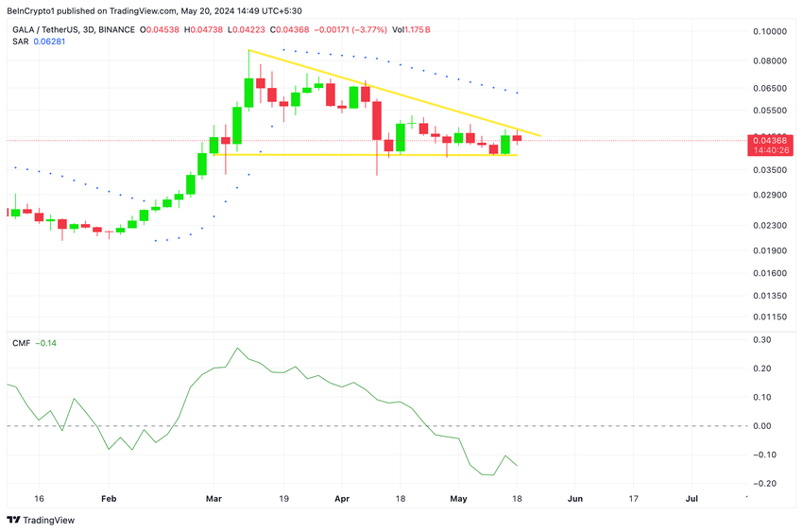Viewport: 803px width, 532px height.
Task: Click the 0.02900 price axis label
Action: [x=770, y=195]
